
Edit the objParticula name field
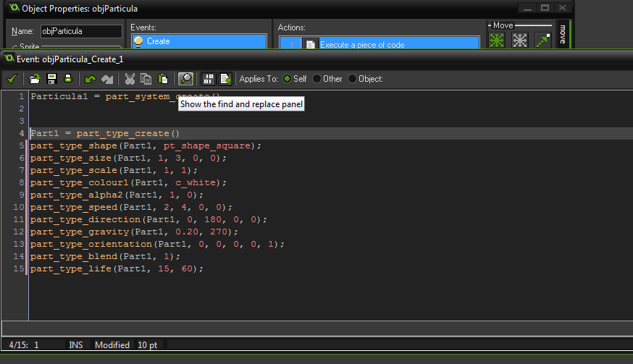81,31
